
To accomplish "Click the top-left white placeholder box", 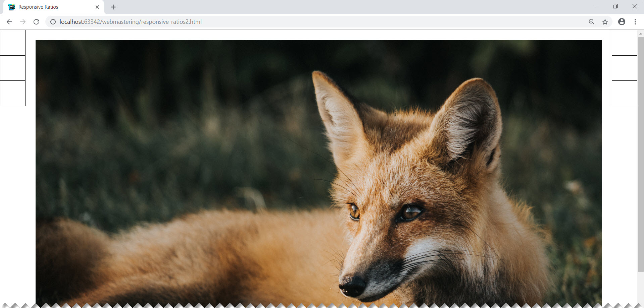I will tap(12, 42).
